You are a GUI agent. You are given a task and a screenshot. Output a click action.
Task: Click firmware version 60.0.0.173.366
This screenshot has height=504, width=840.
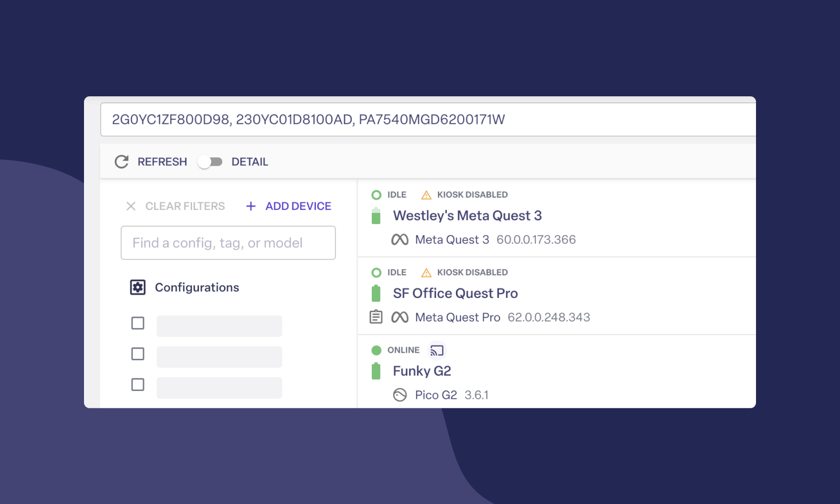tap(536, 240)
